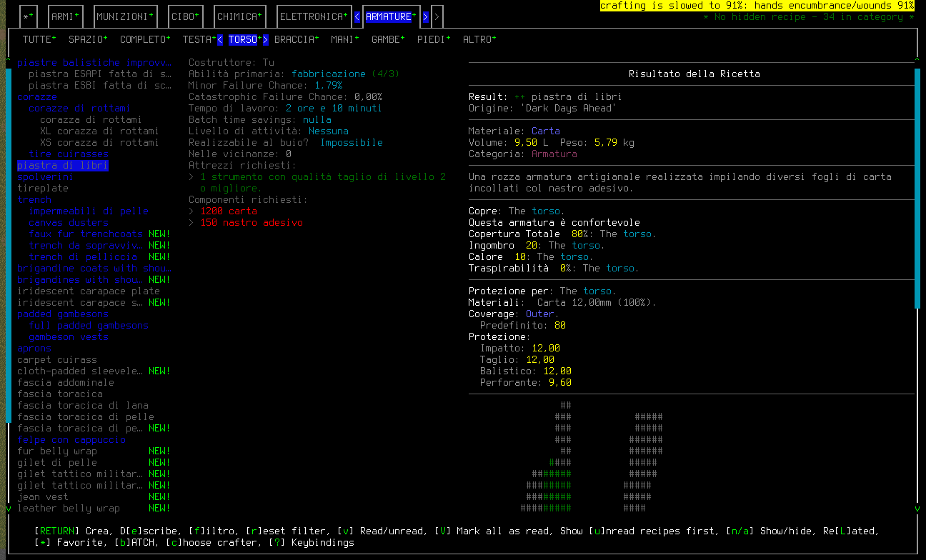The height and width of the screenshot is (560, 926).
Task: Show the GAMBE subcategory
Action: (388, 39)
